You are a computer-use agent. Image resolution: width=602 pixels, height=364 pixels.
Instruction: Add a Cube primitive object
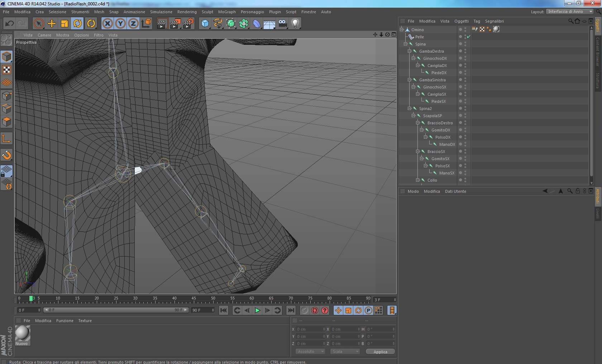pyautogui.click(x=205, y=24)
